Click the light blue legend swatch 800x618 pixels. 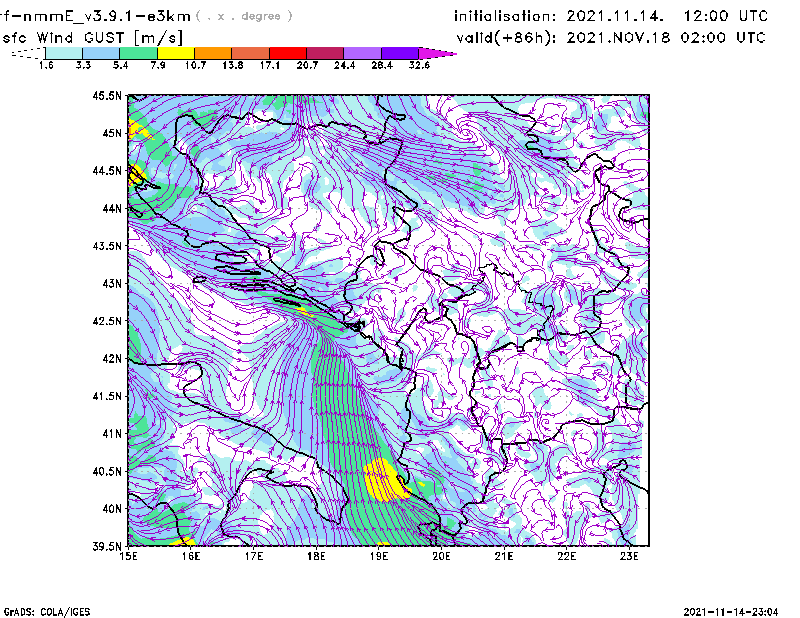click(101, 53)
